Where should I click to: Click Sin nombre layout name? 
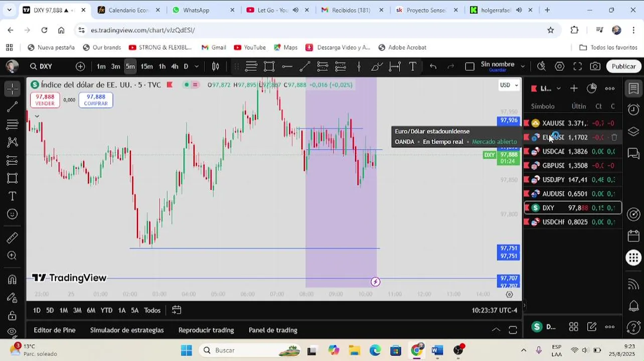[498, 64]
